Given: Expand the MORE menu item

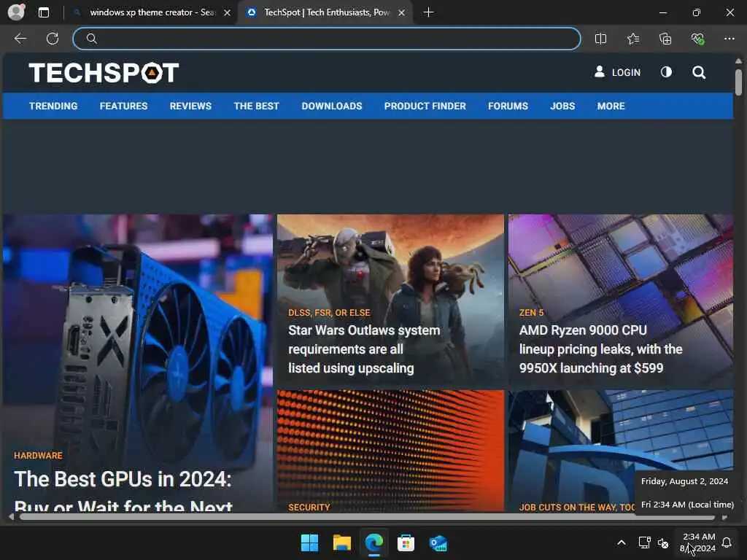Looking at the screenshot, I should [611, 106].
